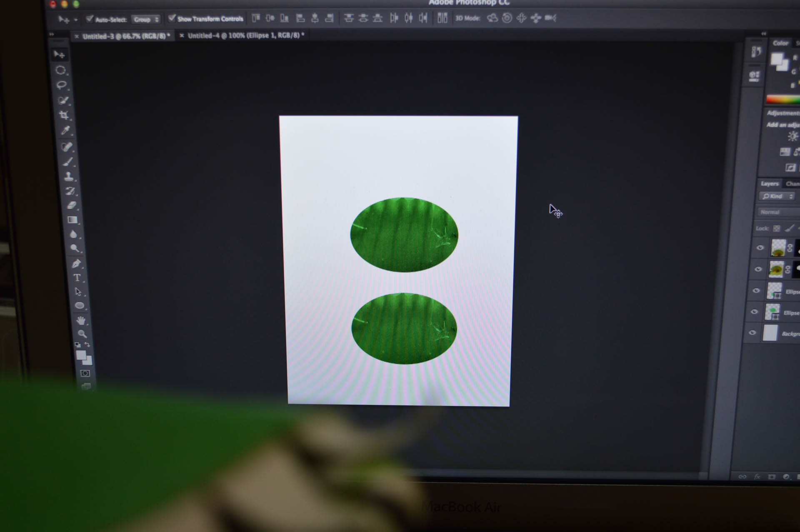
Task: Select the Horizontal Type tool
Action: (x=77, y=277)
